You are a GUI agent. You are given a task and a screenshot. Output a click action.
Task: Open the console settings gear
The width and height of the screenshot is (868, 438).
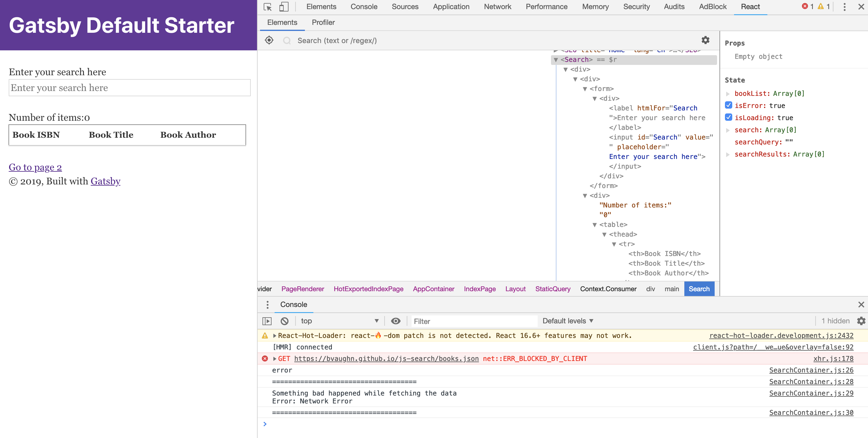[861, 321]
